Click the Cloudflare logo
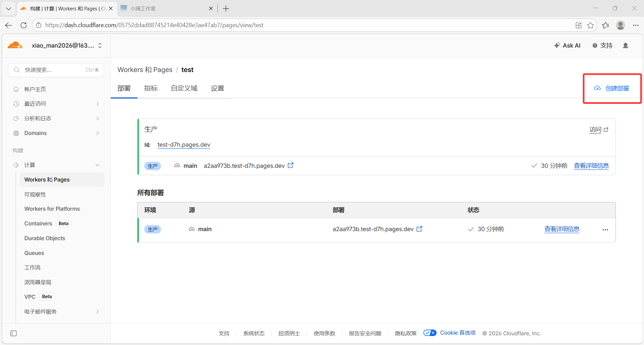644x345 pixels. point(15,45)
